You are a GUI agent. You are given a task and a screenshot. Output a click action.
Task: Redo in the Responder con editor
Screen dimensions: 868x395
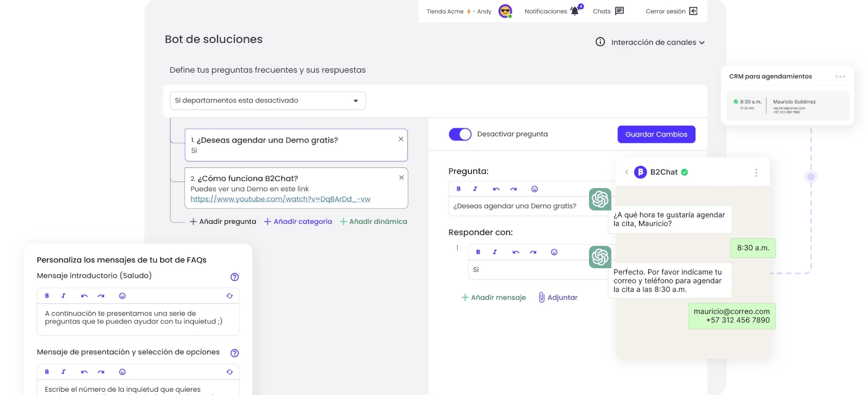(x=533, y=252)
